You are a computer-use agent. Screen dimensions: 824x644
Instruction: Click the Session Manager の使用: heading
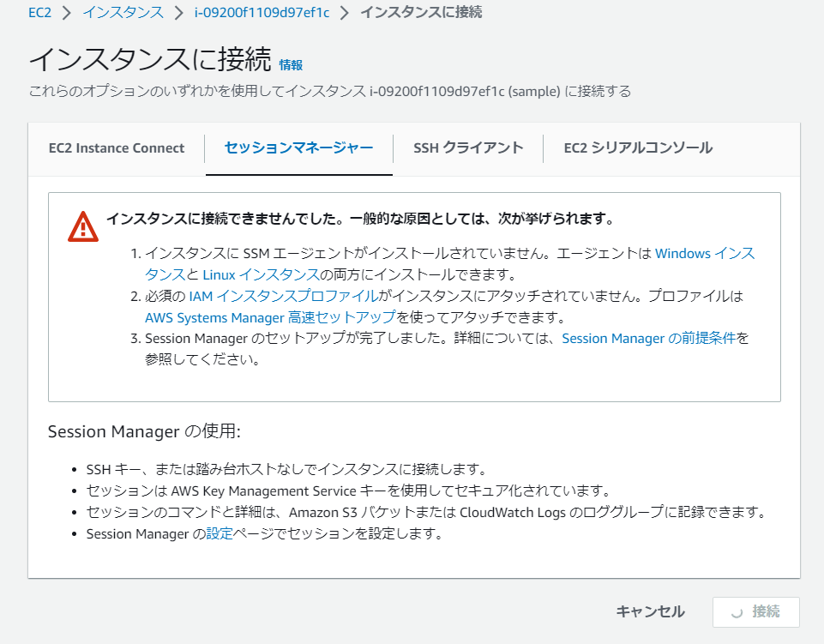click(x=144, y=431)
